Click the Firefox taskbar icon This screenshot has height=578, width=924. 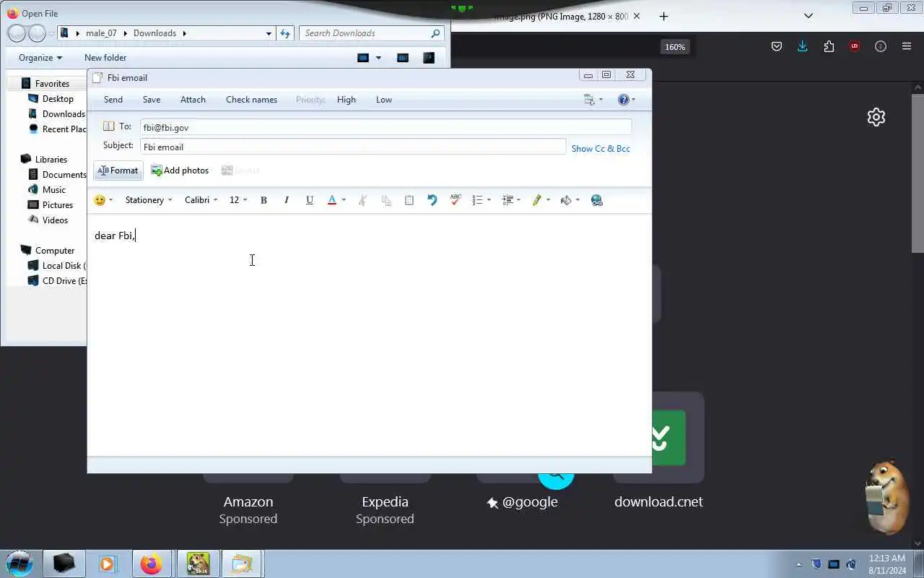(151, 564)
